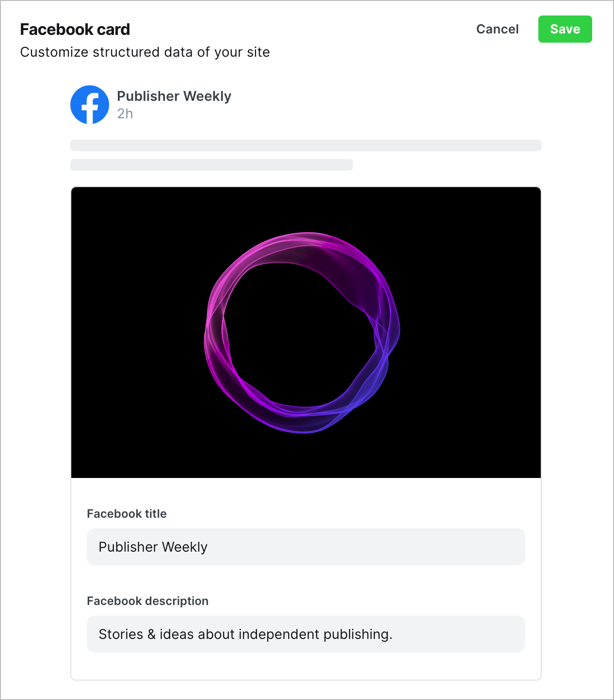Click the purple ring preview image
614x700 pixels.
pos(302,333)
